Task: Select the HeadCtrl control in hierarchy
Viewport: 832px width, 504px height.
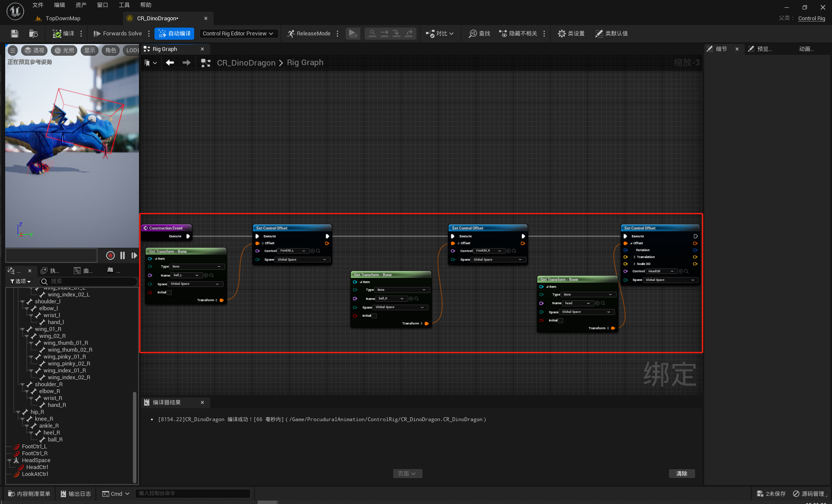Action: click(x=37, y=467)
